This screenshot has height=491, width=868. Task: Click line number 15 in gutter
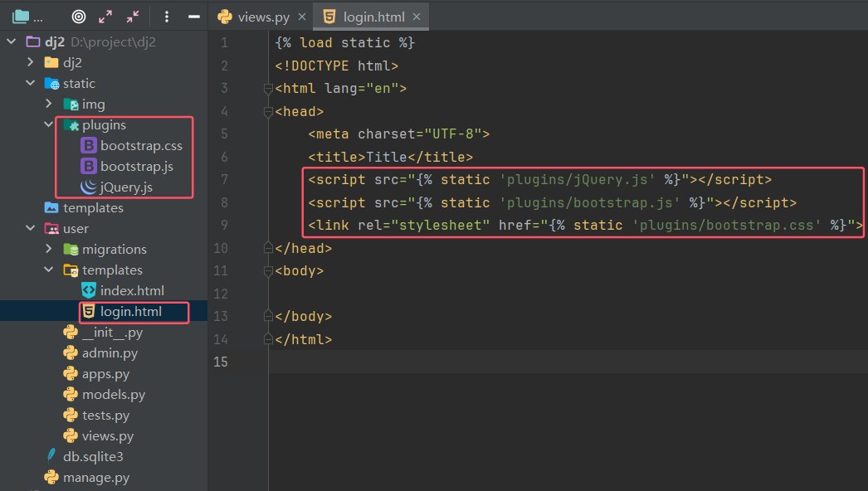click(221, 362)
